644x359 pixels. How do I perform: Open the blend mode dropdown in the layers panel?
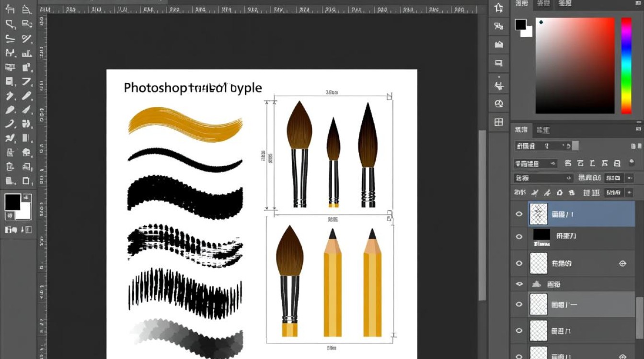[x=544, y=178]
